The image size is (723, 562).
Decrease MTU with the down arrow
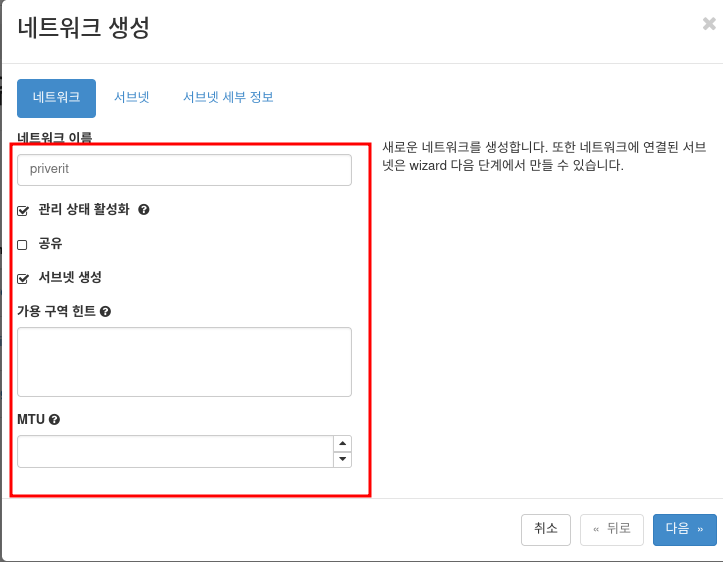click(x=342, y=459)
